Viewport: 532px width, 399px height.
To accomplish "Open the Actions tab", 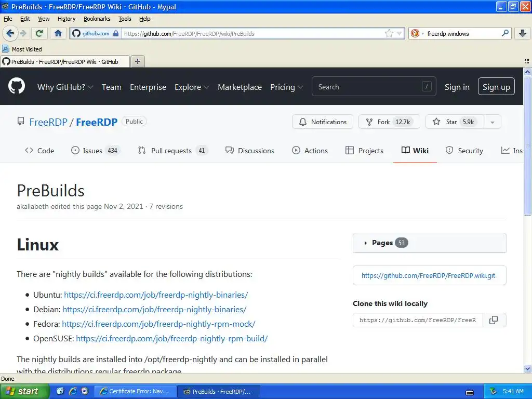I will 310,151.
